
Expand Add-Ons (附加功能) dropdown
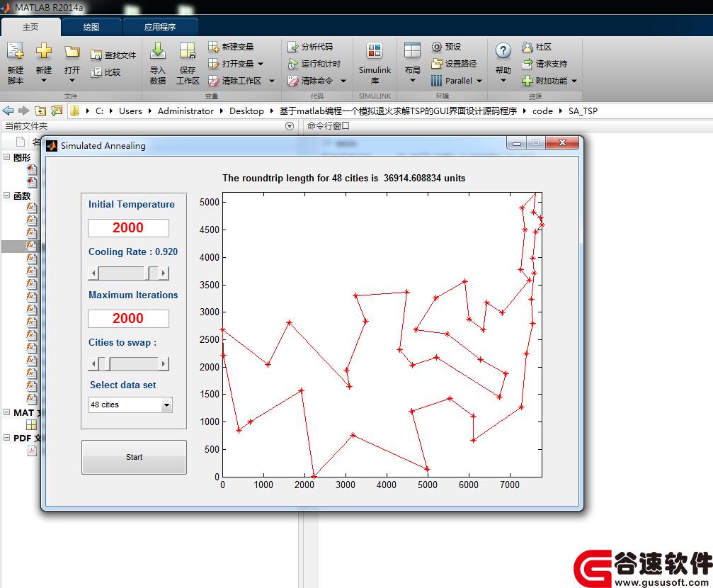point(574,81)
